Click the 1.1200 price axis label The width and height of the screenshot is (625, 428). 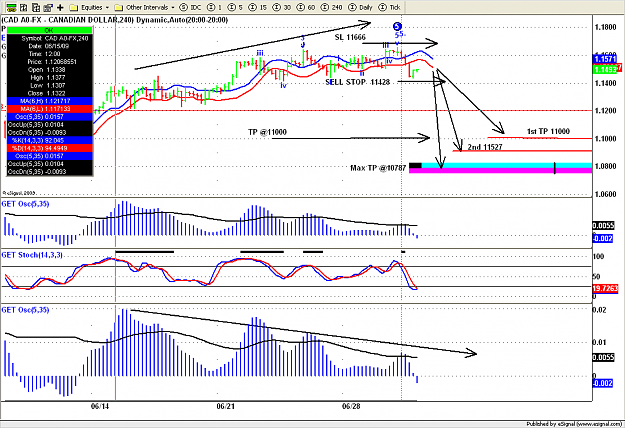click(x=605, y=111)
